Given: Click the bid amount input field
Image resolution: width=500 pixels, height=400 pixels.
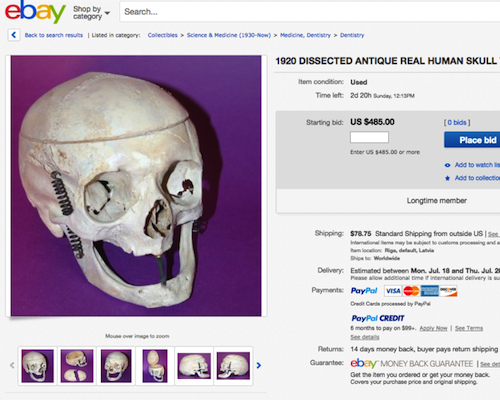Looking at the screenshot, I should pos(369,137).
